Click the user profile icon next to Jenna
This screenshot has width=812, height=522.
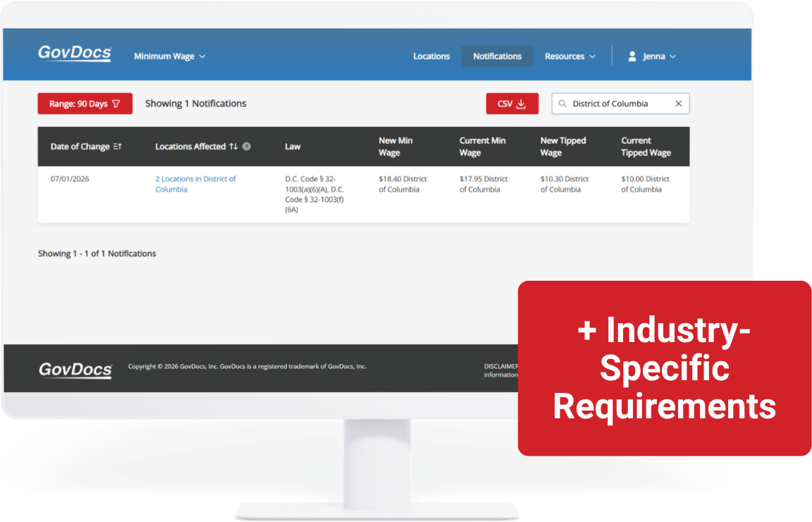tap(632, 56)
